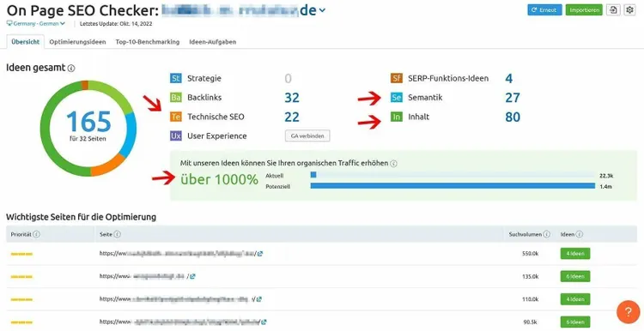Click the 165 total in donut chart

tap(88, 122)
